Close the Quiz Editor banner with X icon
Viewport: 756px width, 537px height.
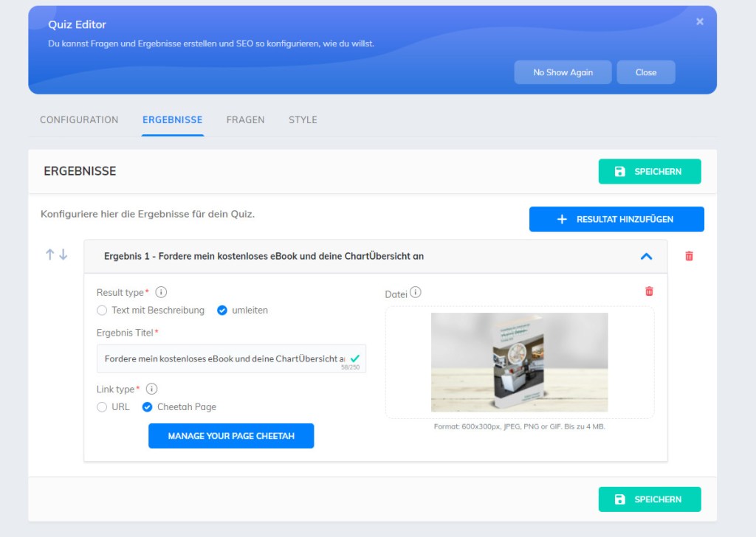(699, 22)
